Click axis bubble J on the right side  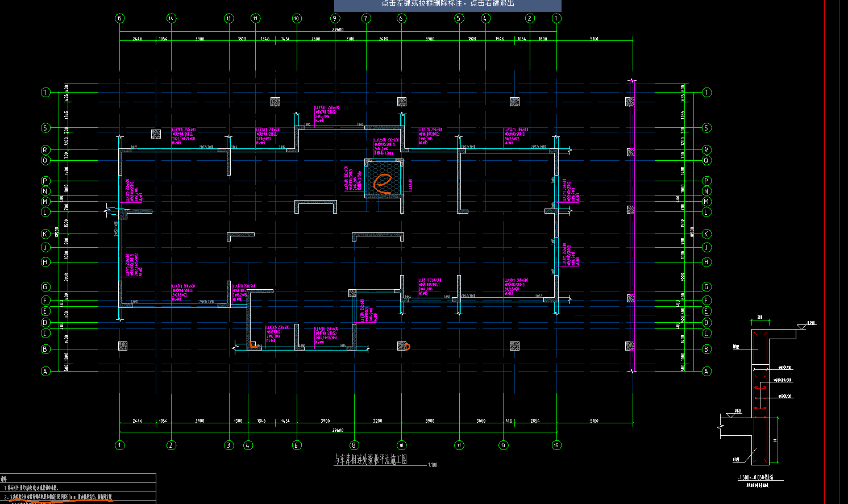pyautogui.click(x=706, y=247)
